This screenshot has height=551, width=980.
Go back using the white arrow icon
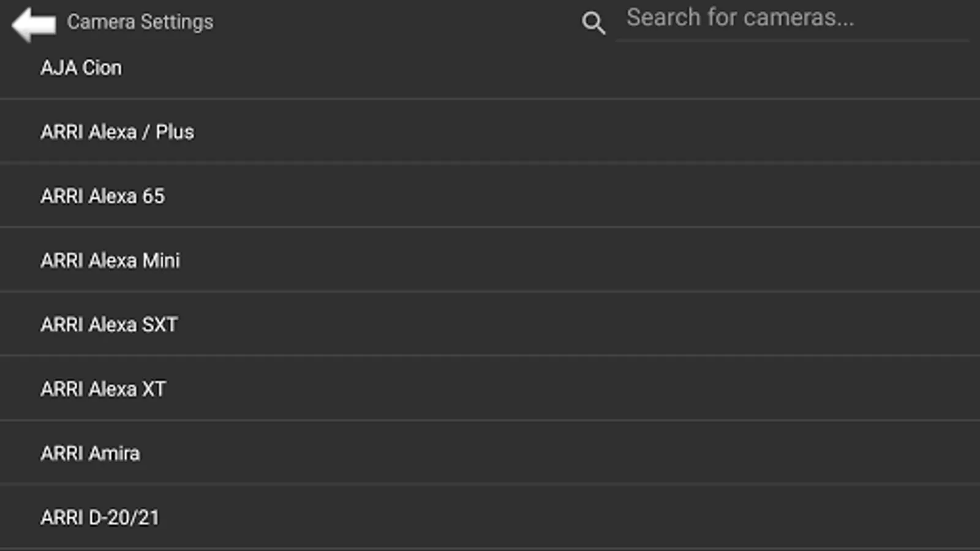34,24
